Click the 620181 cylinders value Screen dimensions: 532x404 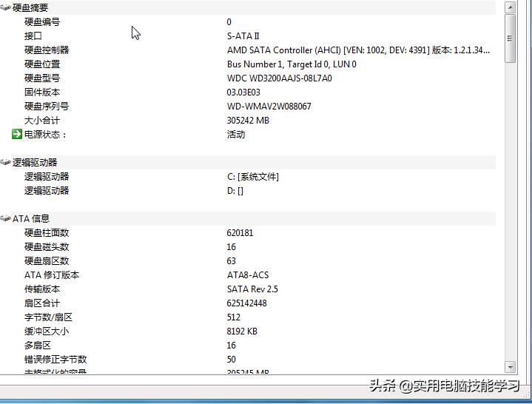pos(240,232)
